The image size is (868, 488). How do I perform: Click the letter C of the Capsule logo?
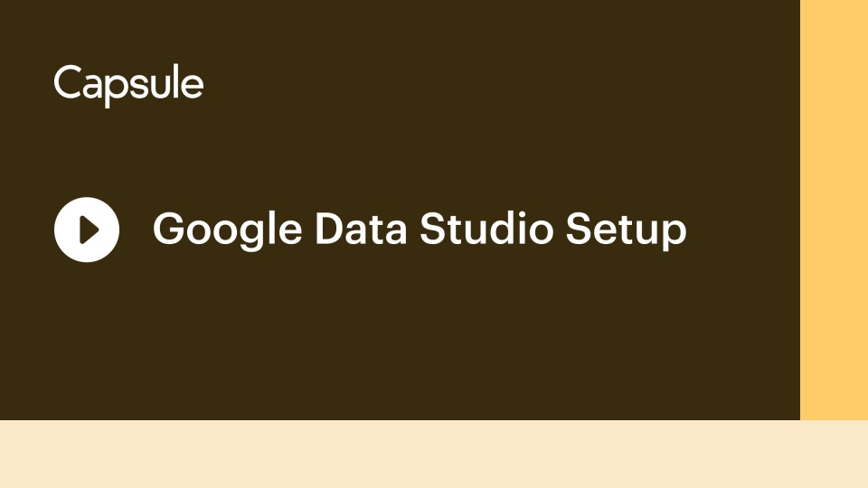[68, 82]
